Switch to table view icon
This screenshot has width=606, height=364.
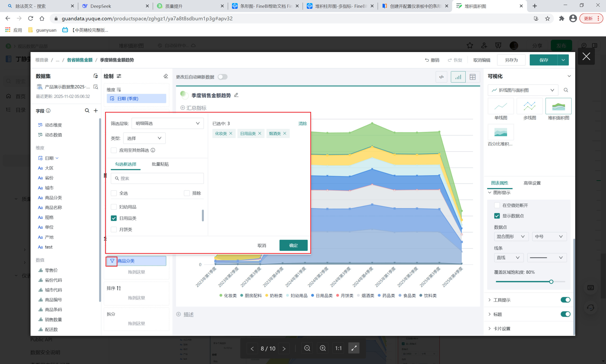point(472,77)
